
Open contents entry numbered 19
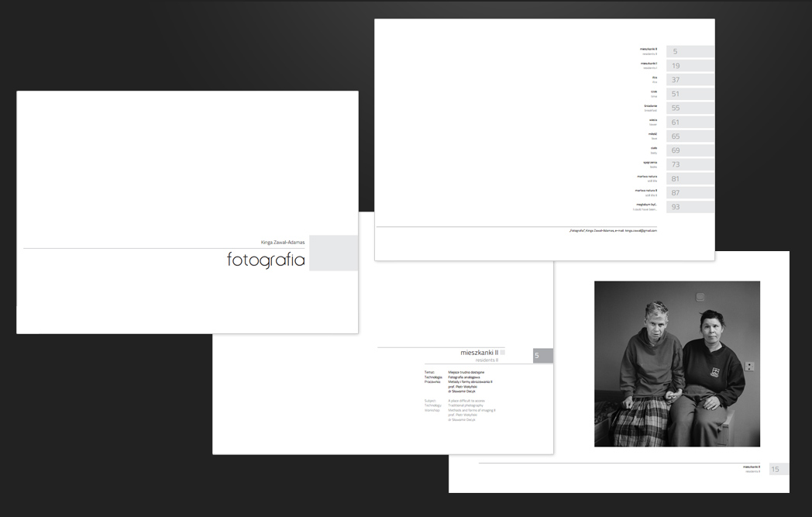click(690, 66)
